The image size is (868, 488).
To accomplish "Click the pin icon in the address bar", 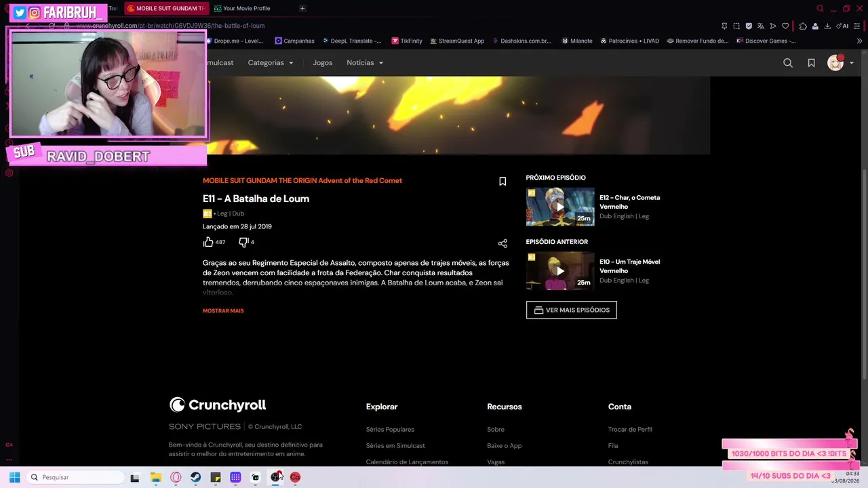I will click(724, 26).
